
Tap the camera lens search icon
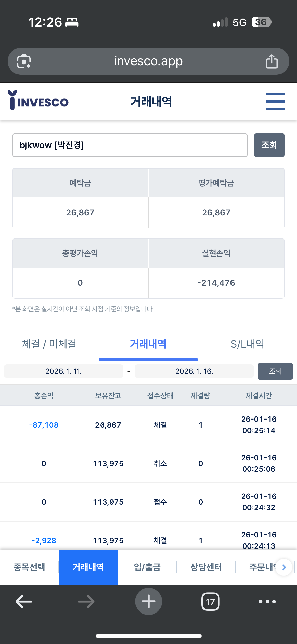pos(24,61)
